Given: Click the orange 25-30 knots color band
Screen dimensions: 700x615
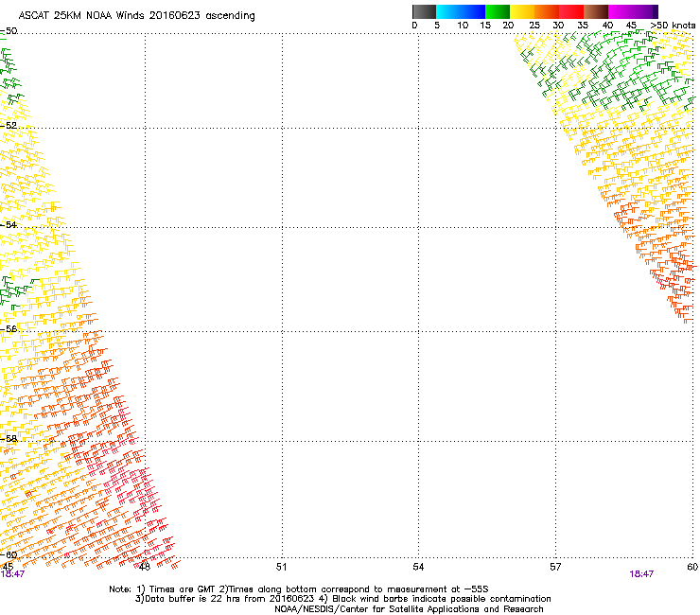Looking at the screenshot, I should [547, 11].
